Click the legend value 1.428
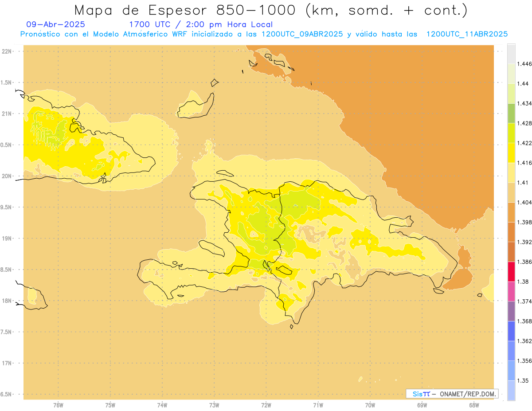The height and width of the screenshot is (411, 532). 524,123
